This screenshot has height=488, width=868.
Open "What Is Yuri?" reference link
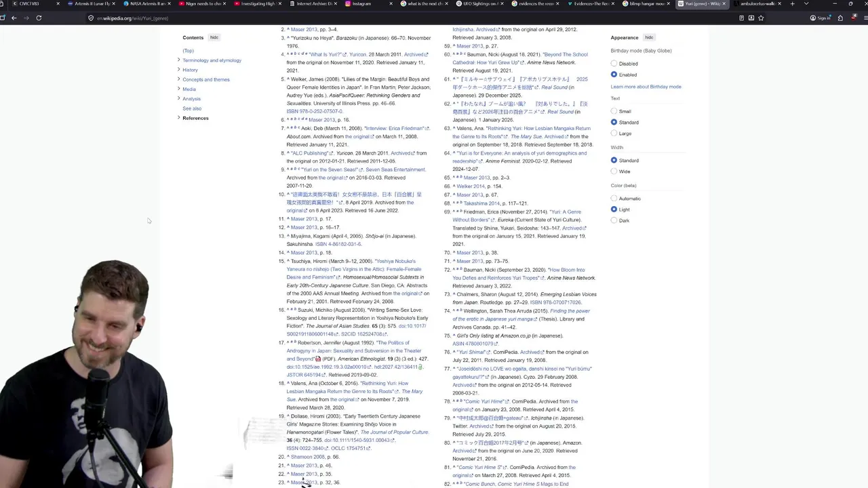[328, 54]
